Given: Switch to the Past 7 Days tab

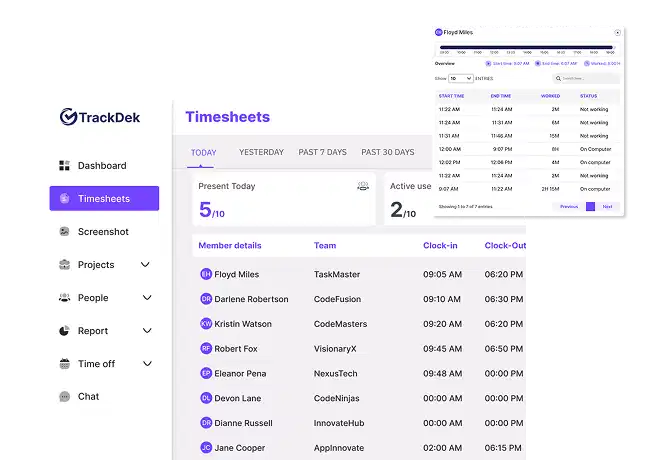Looking at the screenshot, I should click(x=322, y=153).
